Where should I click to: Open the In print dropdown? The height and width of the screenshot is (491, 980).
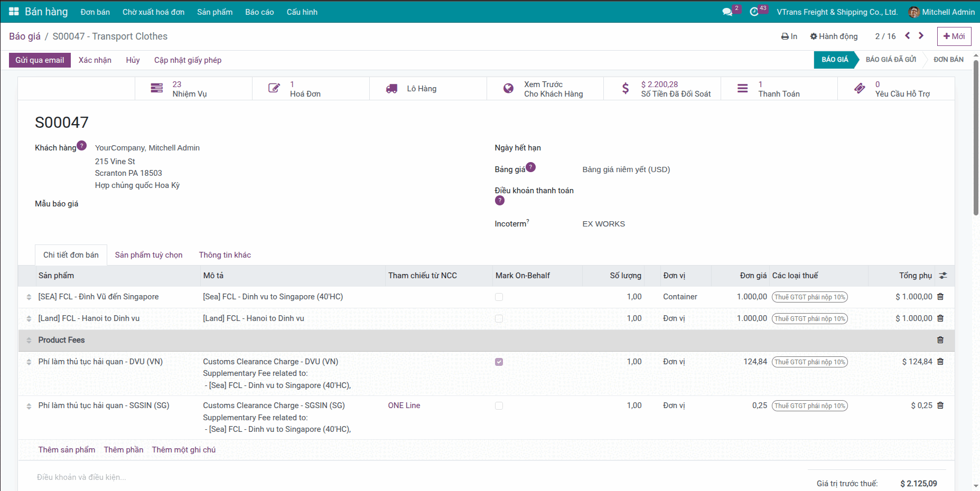click(789, 36)
